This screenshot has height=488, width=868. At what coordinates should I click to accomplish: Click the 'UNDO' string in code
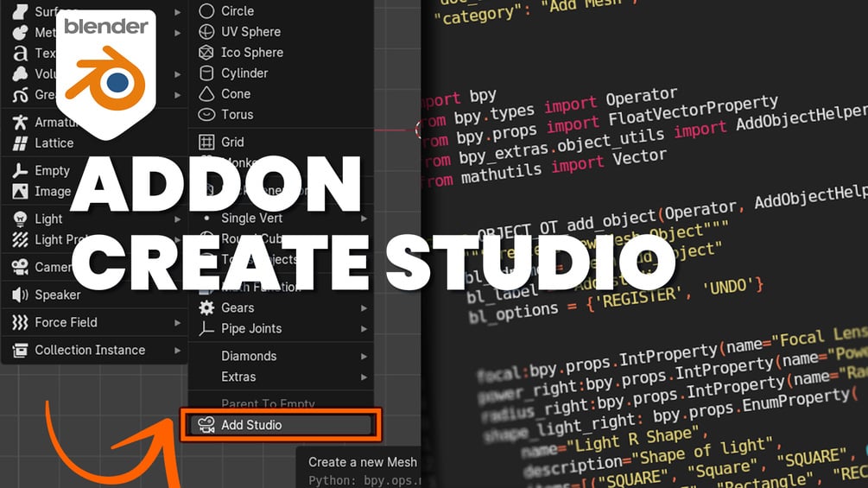click(728, 287)
